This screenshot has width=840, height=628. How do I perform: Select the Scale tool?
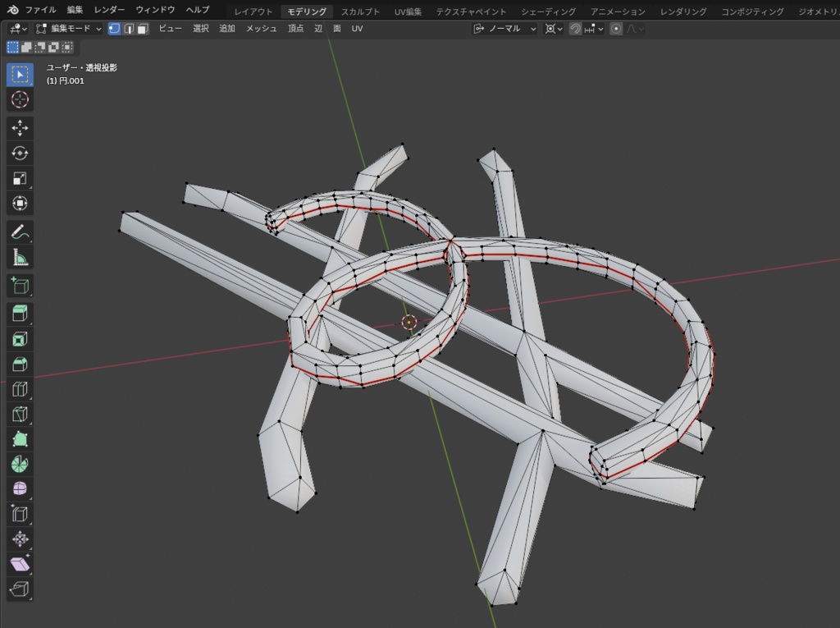tap(20, 178)
